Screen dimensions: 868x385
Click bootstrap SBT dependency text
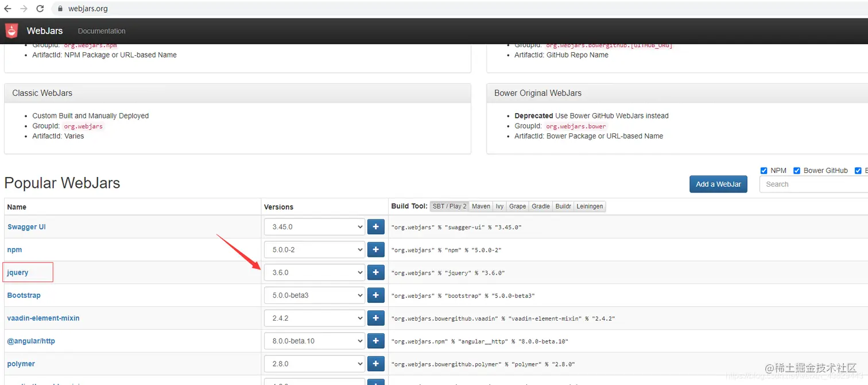tap(463, 296)
